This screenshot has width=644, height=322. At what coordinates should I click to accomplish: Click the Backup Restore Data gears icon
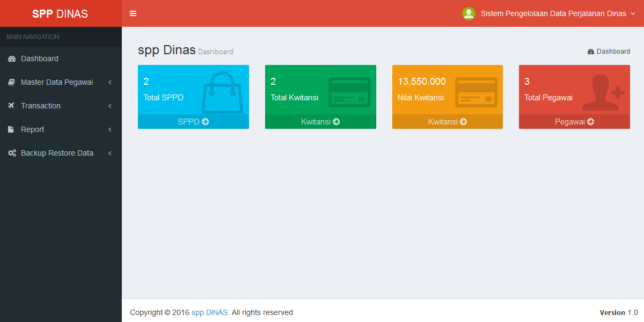tap(11, 152)
